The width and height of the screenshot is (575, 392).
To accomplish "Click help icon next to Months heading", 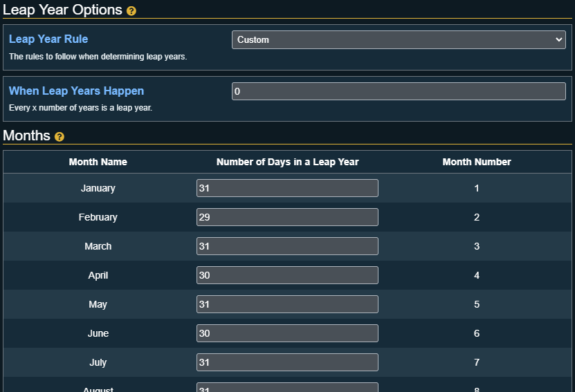I will (60, 137).
